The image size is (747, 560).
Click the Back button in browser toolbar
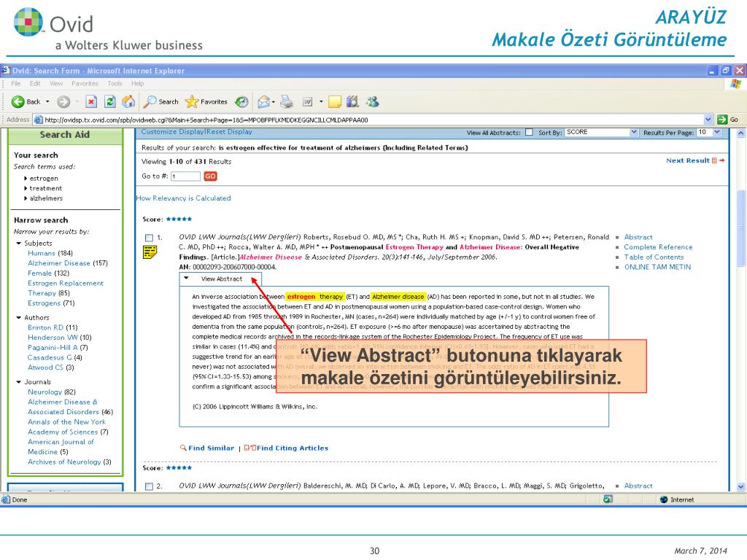(x=26, y=101)
